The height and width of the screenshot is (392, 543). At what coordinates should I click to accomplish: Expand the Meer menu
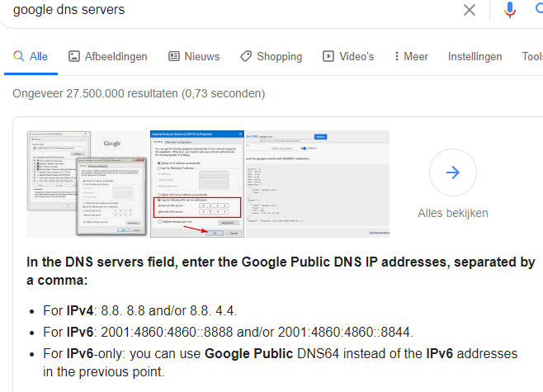[x=411, y=56]
